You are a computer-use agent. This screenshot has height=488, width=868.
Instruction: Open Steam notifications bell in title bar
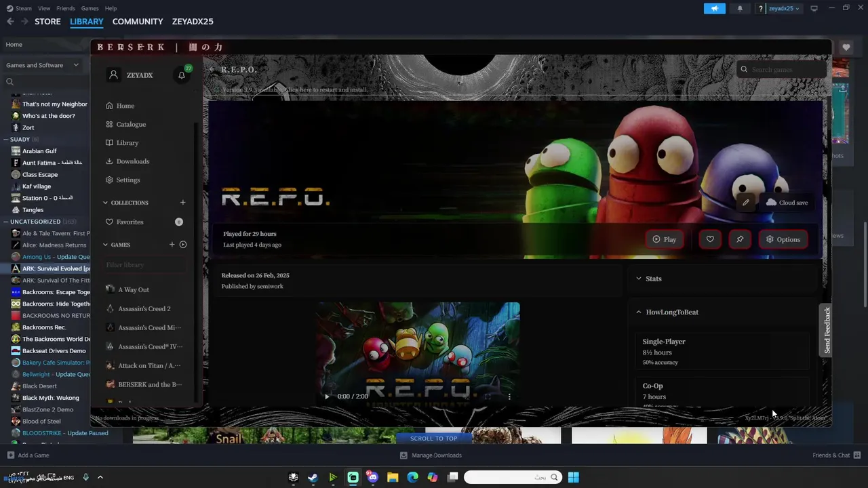pos(740,8)
